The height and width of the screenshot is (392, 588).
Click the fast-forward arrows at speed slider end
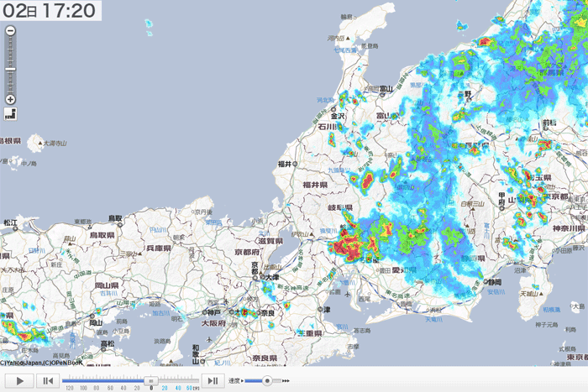(286, 381)
